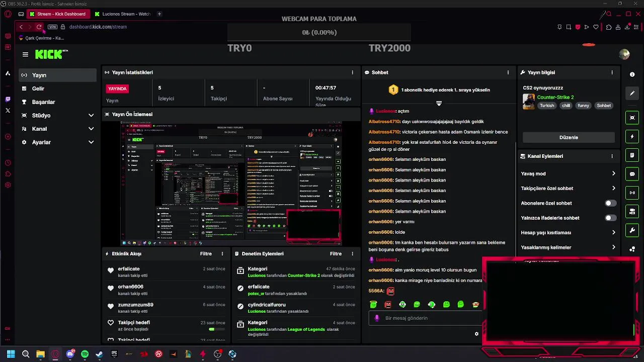Click potex_w moderator name link

pos(256,294)
